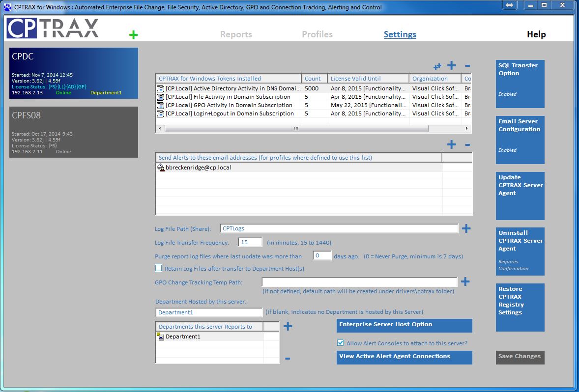Click the tokens table horizontal scrollbar thumb

[x=296, y=128]
